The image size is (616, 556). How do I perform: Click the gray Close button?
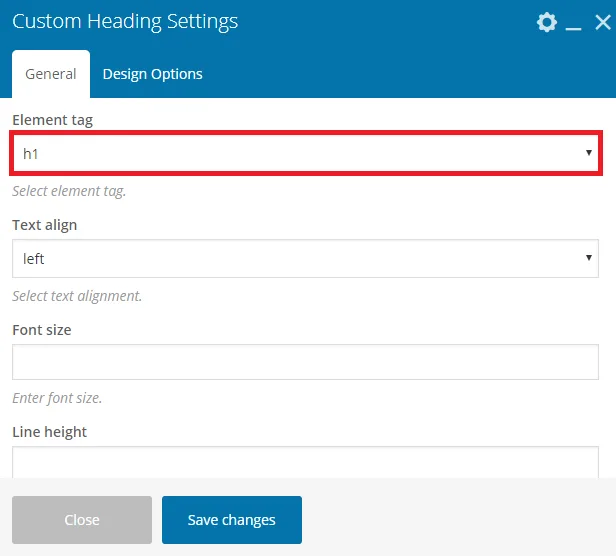point(82,520)
